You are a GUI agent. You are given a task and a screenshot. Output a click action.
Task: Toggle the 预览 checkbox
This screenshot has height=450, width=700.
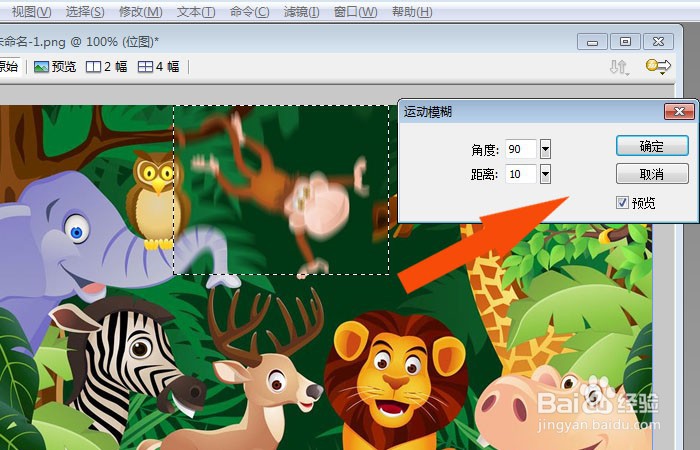click(622, 203)
